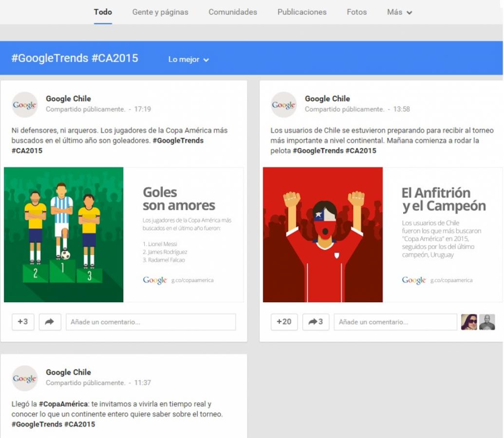Open the 11:37 post timestamp
This screenshot has width=504, height=438.
pos(142,383)
